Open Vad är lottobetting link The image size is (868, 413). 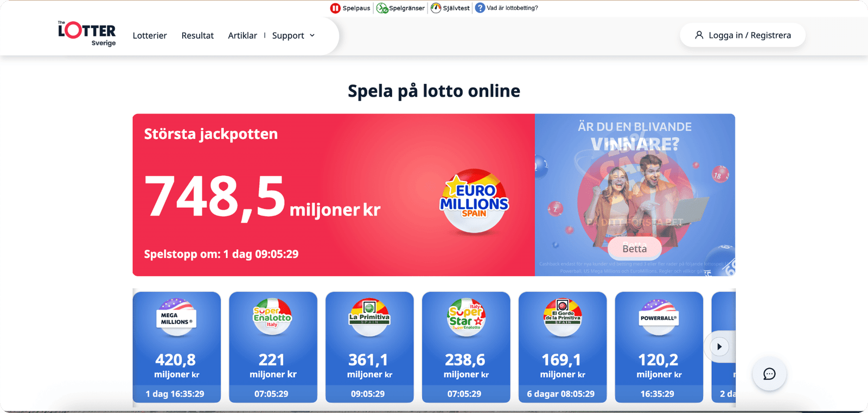tap(512, 8)
